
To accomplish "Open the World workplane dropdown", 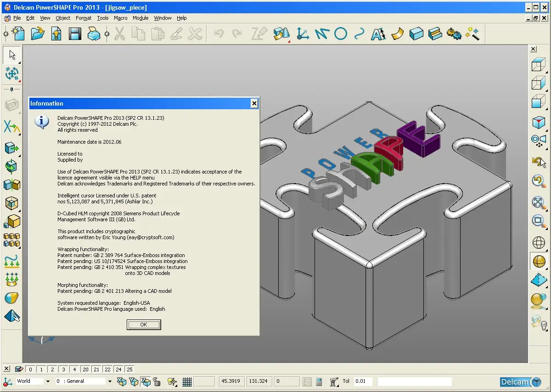I will [x=47, y=381].
